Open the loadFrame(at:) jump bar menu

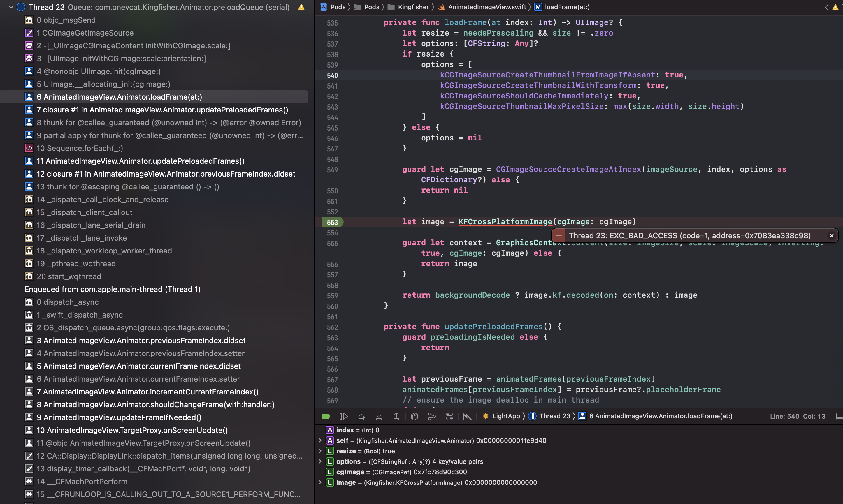[x=567, y=7]
